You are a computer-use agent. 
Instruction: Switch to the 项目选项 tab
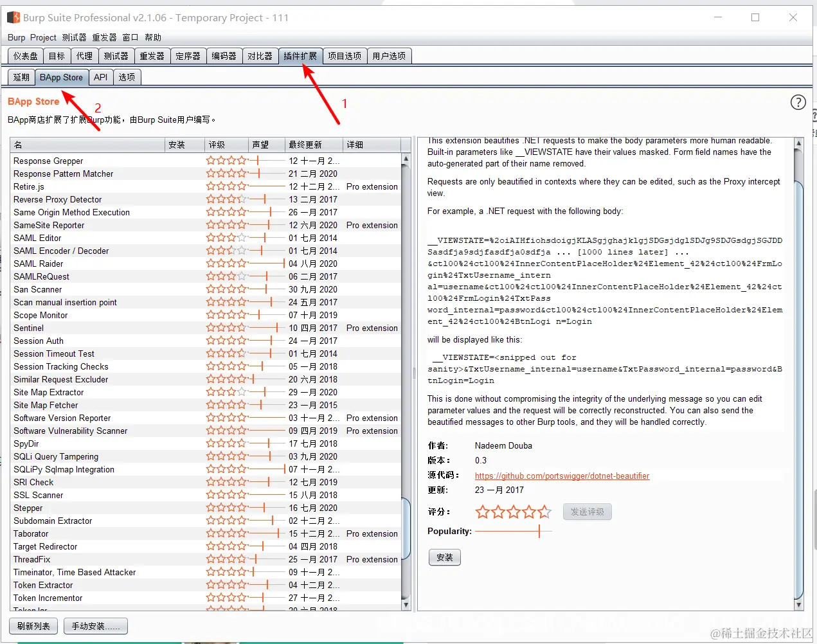tap(345, 56)
